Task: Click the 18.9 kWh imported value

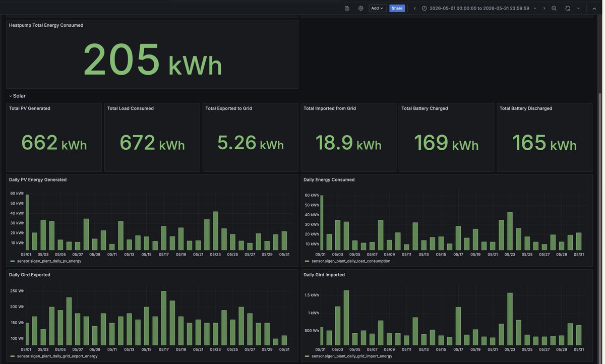Action: click(348, 143)
